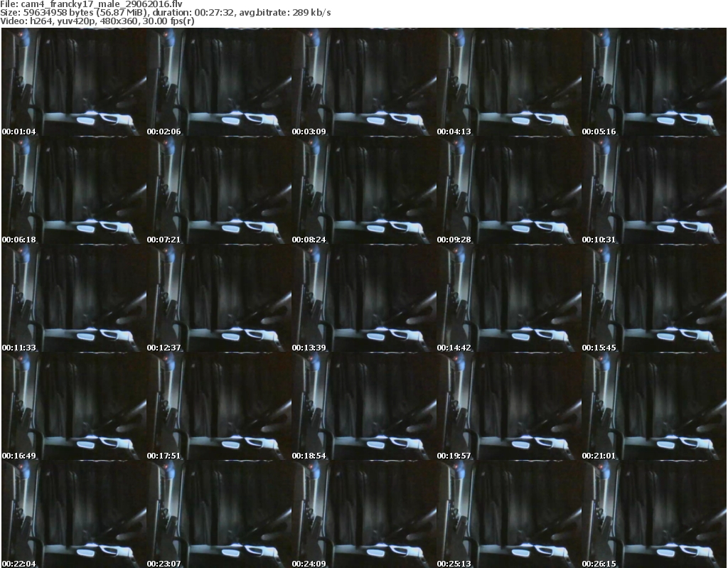Click the video frame labeled 00:16:49
The image size is (728, 568).
tap(74, 407)
